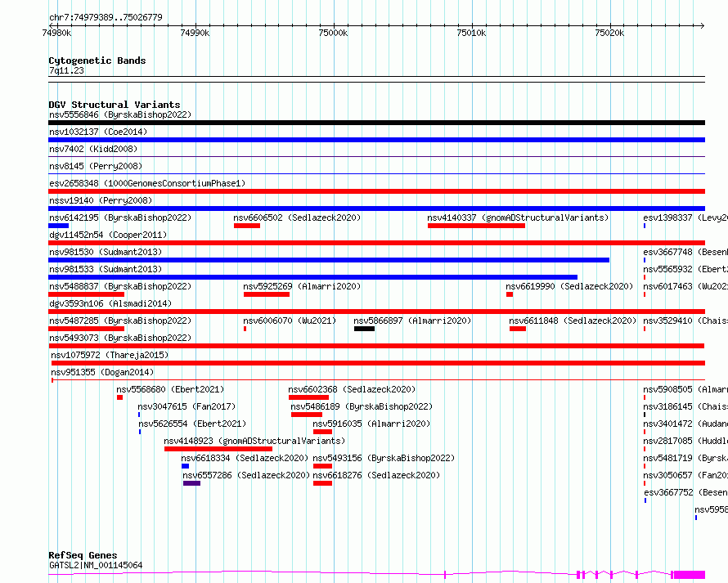Open nsv5493156 (ByrskaBishop2022) variant label
The height and width of the screenshot is (583, 728).
384,458
